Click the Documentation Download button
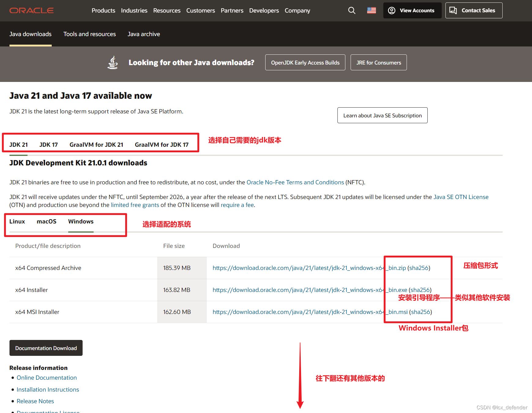 [46, 348]
